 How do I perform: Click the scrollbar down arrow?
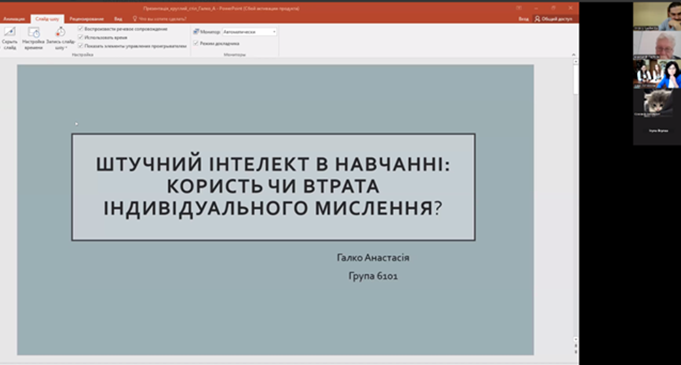tap(576, 338)
